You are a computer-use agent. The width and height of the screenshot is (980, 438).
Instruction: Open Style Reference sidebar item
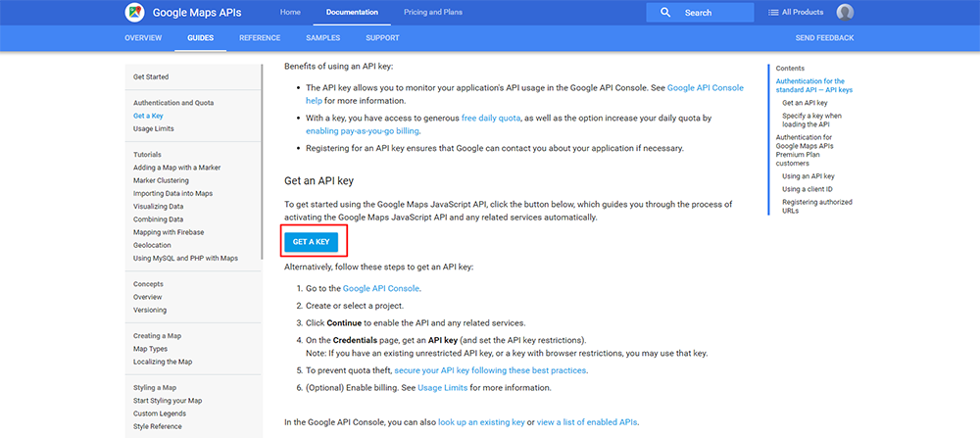(x=158, y=426)
